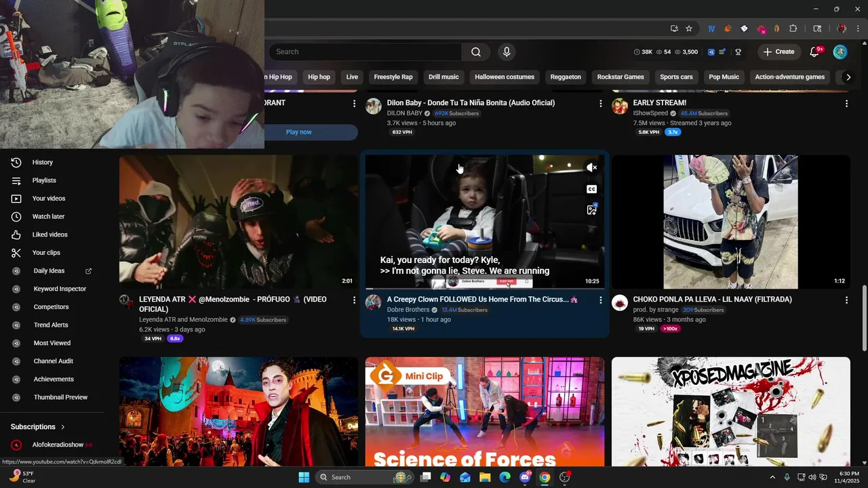Open the vidIQ trophy icon in the header
The image size is (868, 488).
[738, 52]
